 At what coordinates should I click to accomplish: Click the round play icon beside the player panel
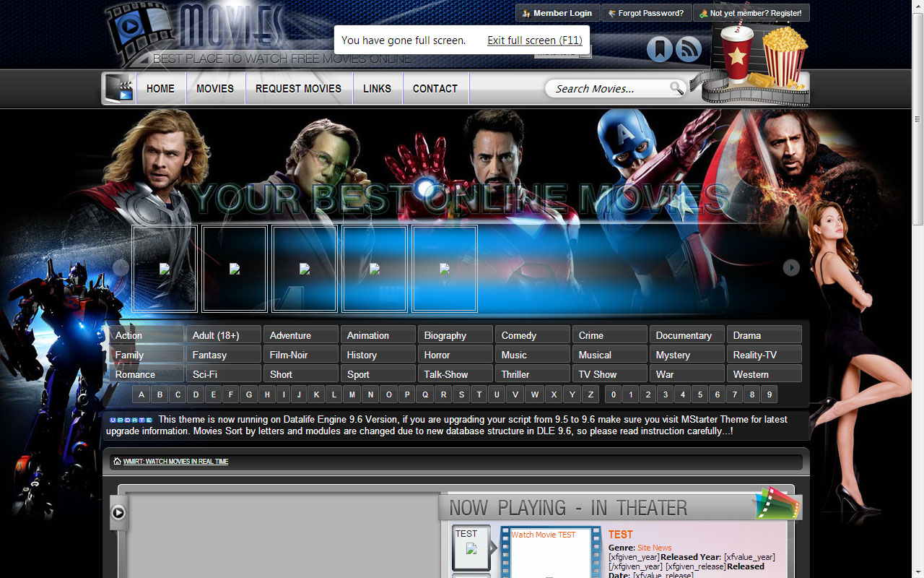pyautogui.click(x=118, y=513)
